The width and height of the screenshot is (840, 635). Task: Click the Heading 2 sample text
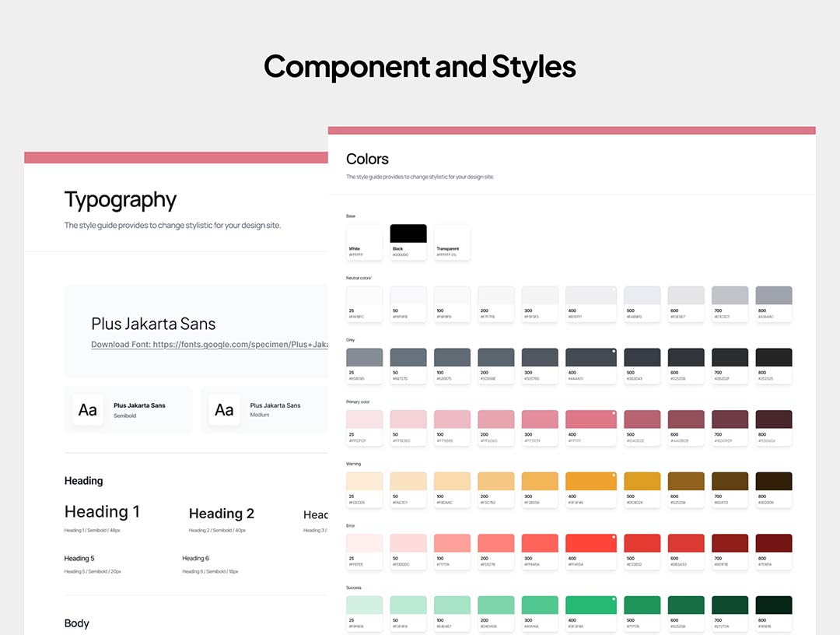pyautogui.click(x=222, y=514)
